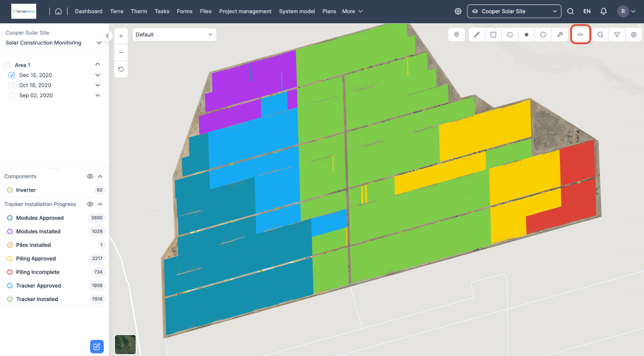Check the Sep 02, 2020 checkbox
Screen dimensions: 644x356
[12, 96]
